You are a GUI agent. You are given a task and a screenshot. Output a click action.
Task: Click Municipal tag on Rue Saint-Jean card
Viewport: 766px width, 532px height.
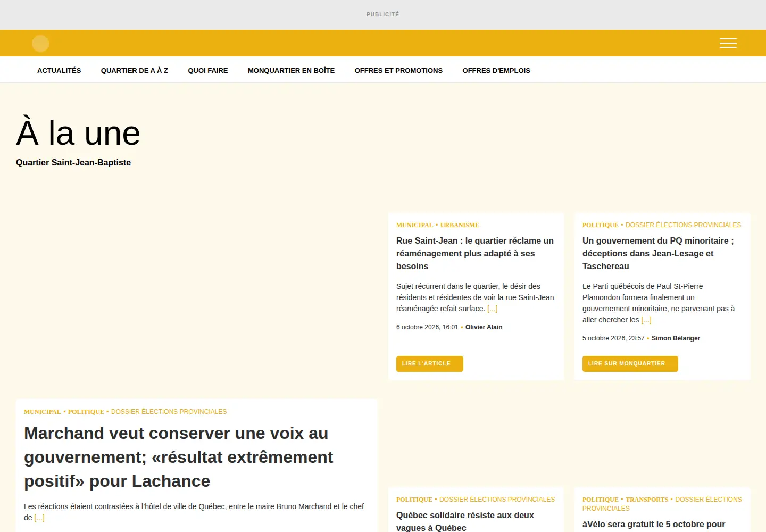coord(414,225)
